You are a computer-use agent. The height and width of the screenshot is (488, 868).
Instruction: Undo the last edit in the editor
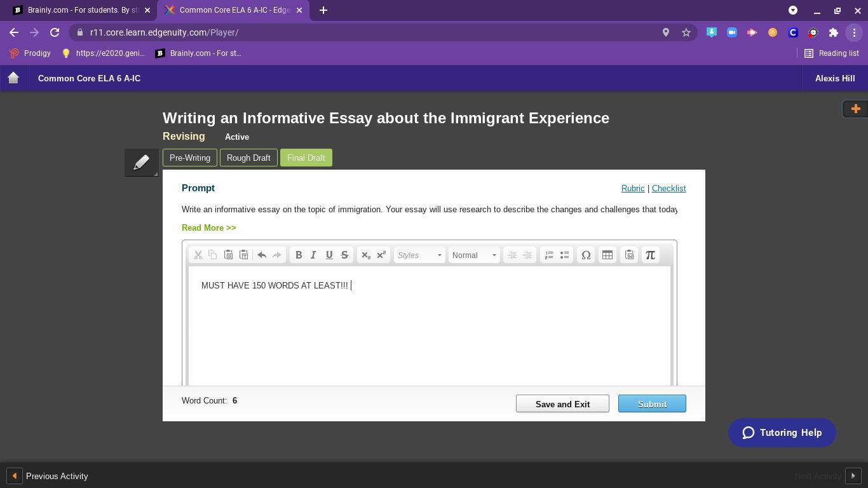tap(262, 255)
